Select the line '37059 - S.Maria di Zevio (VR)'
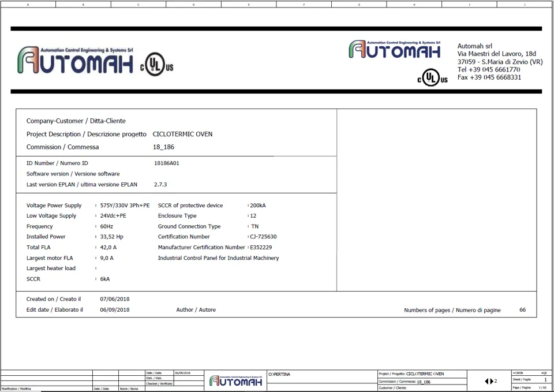The image size is (554, 392). pos(500,62)
